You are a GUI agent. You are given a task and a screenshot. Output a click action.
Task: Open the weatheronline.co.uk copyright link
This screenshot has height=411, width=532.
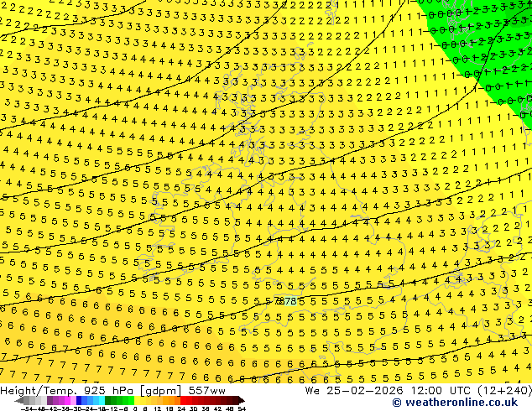tap(455, 403)
